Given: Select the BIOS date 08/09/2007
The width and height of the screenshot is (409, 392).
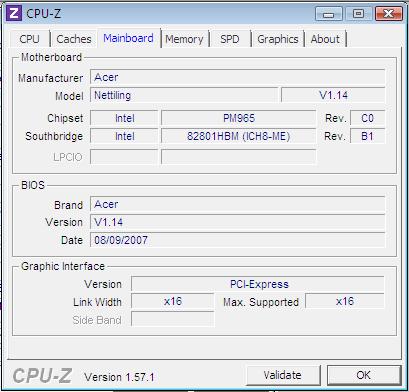Looking at the screenshot, I should (x=238, y=240).
